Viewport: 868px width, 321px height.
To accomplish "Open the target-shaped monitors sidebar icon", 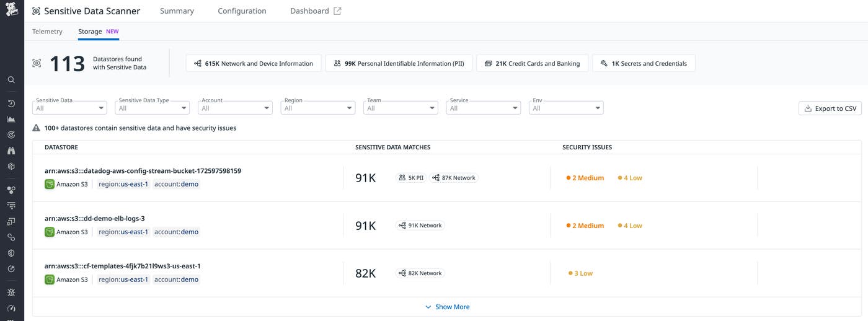I will (x=11, y=134).
